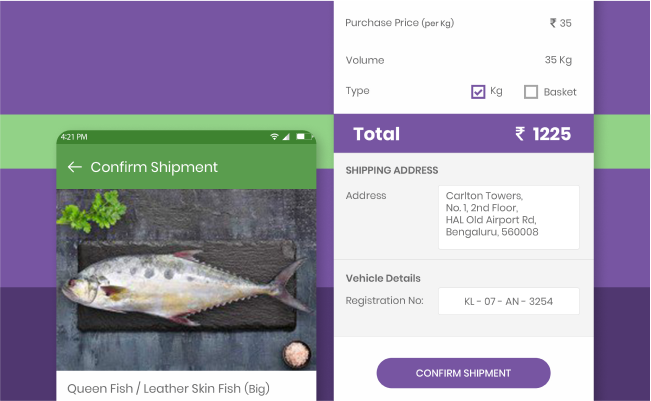The width and height of the screenshot is (651, 401).
Task: Tap the Queen Fish / Leather Skin Fish name
Action: [168, 389]
